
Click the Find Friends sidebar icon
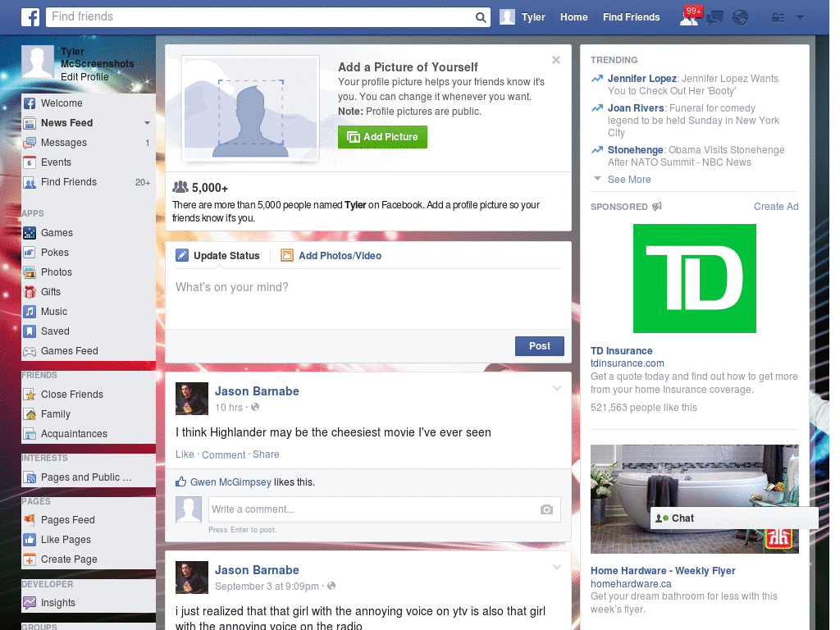click(30, 182)
